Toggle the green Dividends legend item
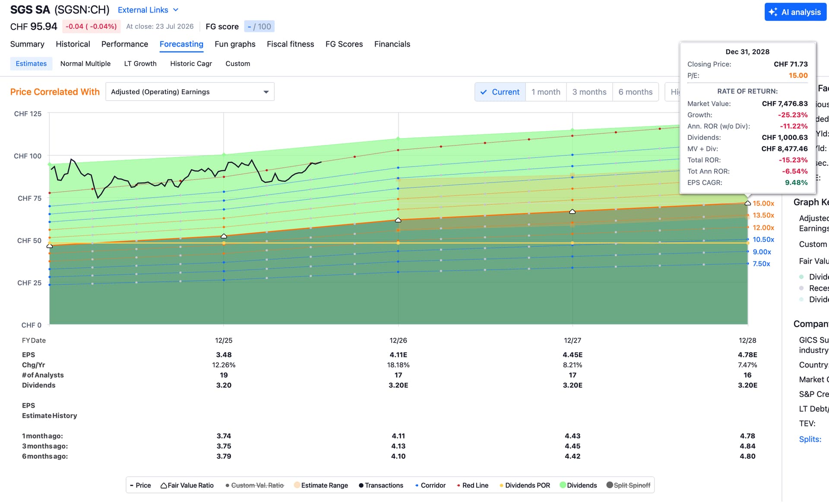This screenshot has width=829, height=504. [x=578, y=485]
